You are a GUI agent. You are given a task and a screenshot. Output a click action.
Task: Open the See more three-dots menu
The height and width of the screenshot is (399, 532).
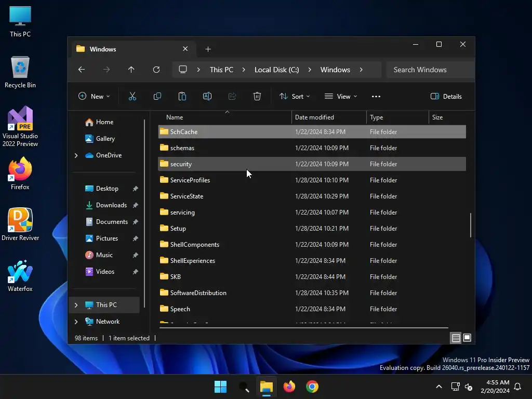point(376,96)
